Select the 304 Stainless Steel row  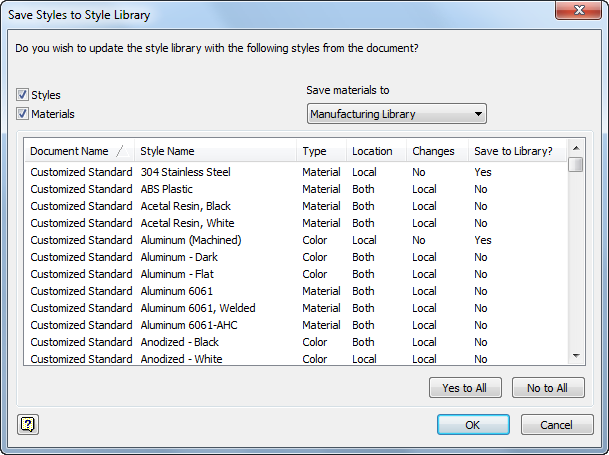click(185, 172)
